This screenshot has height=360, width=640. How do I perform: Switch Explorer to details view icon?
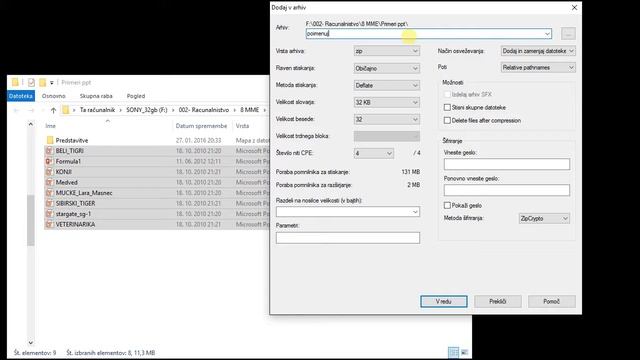453,352
